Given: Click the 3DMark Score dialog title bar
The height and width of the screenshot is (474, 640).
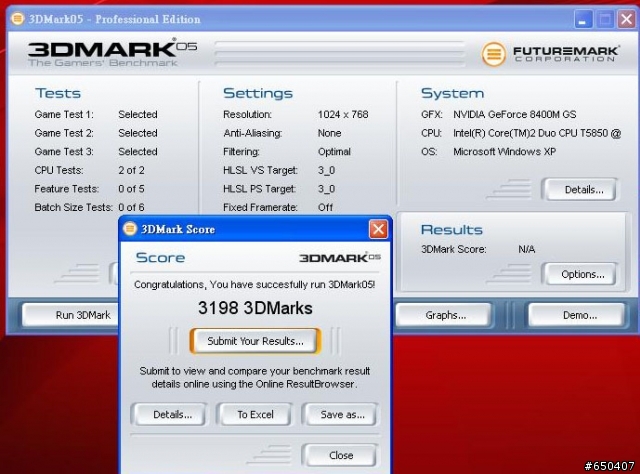Looking at the screenshot, I should pyautogui.click(x=255, y=229).
